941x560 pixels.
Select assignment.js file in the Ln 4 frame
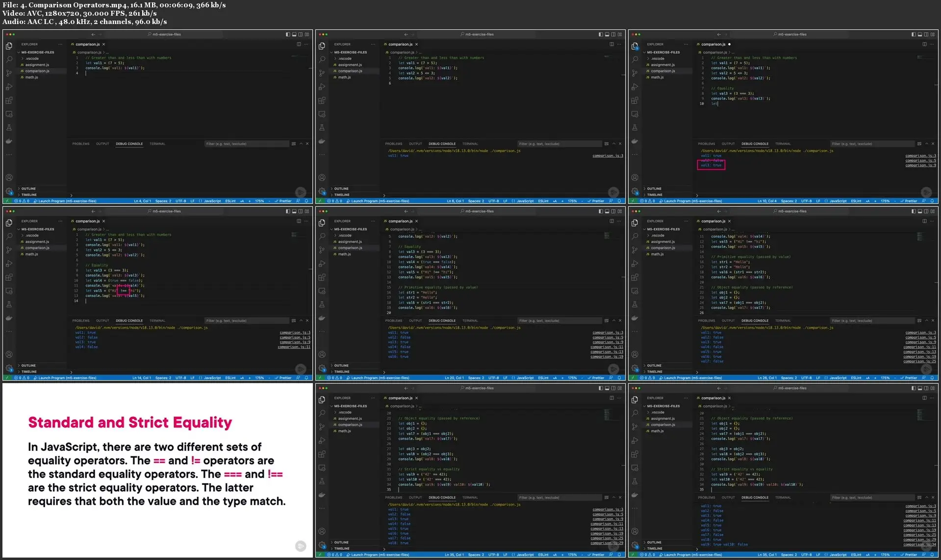point(37,65)
